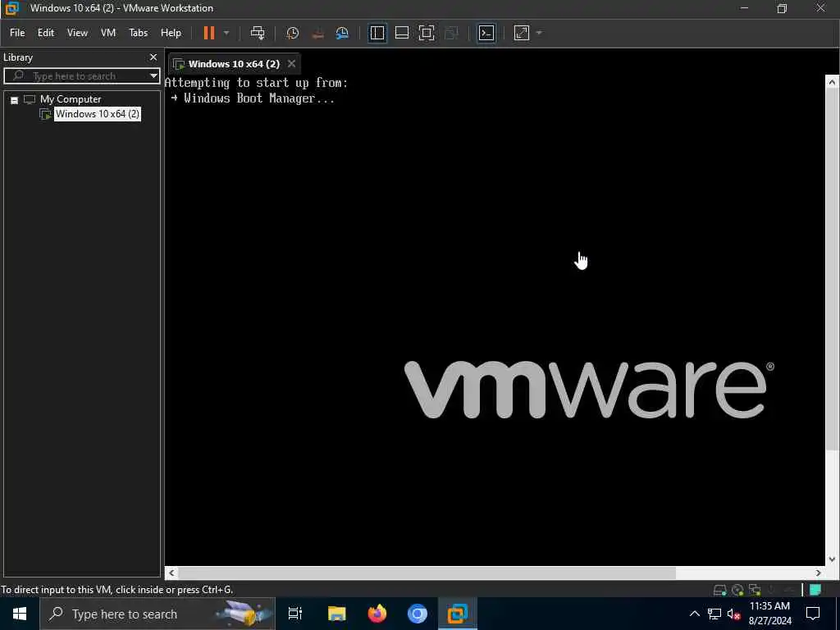Show hidden system tray icons
The image size is (840, 630).
tap(694, 614)
